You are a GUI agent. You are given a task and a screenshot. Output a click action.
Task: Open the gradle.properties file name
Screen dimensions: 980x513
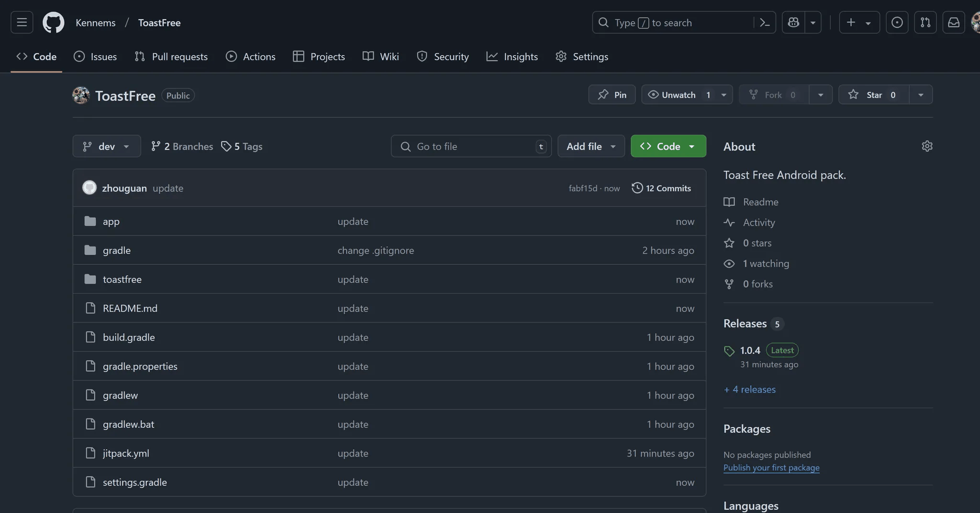(x=140, y=366)
